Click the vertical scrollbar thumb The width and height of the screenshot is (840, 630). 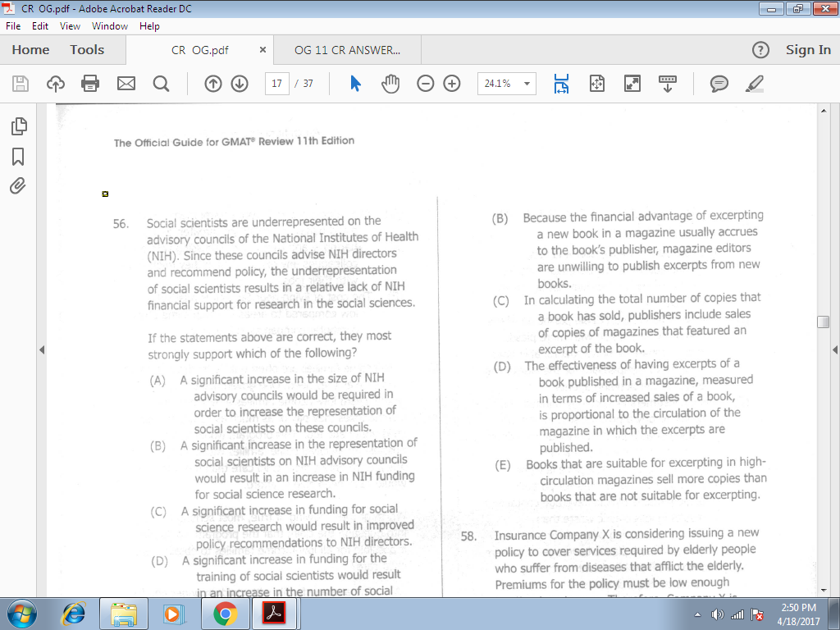click(823, 322)
